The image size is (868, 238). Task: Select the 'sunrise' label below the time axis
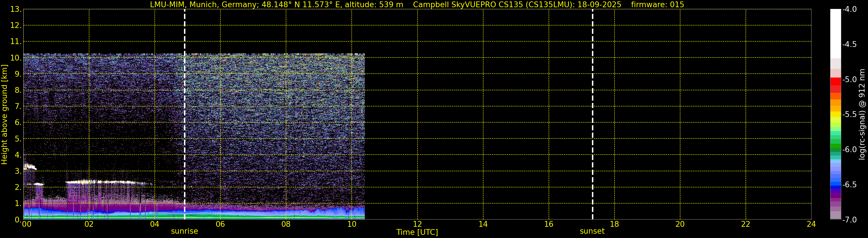click(185, 231)
